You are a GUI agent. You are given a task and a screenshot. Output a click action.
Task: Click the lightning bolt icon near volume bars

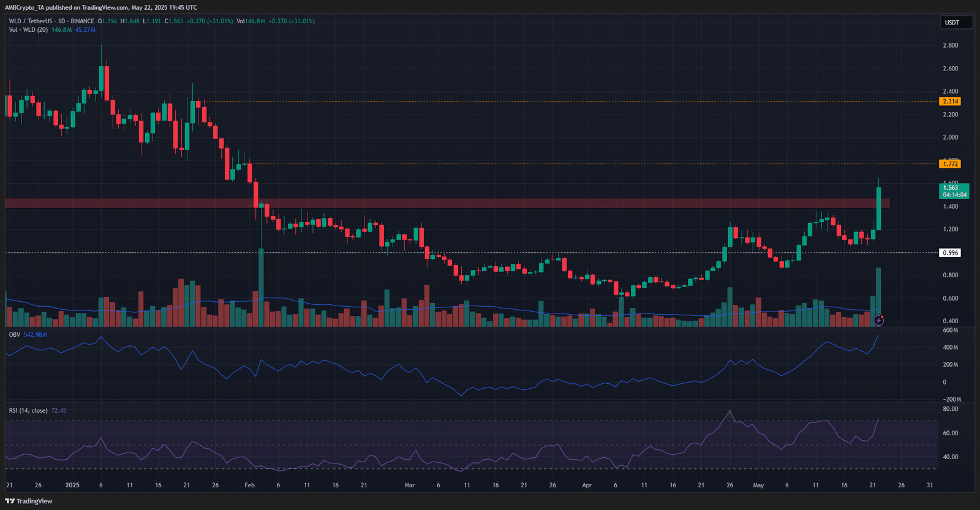coord(878,320)
